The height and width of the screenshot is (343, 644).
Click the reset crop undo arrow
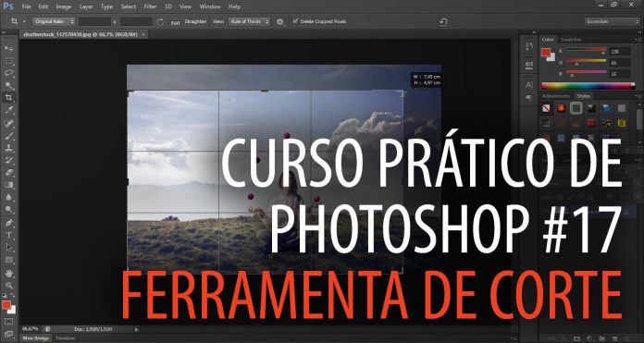(443, 22)
